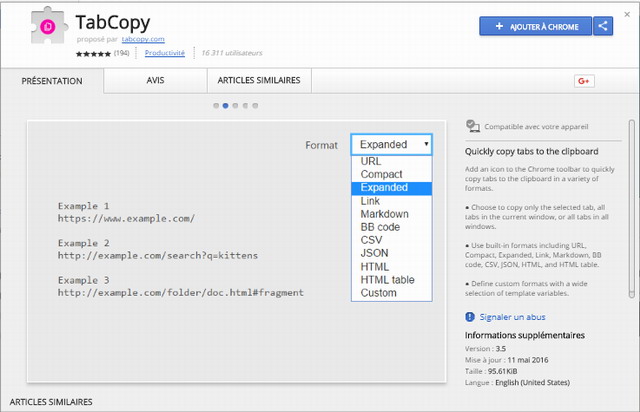Choose HTML in the Format list
The width and height of the screenshot is (640, 412).
point(391,267)
